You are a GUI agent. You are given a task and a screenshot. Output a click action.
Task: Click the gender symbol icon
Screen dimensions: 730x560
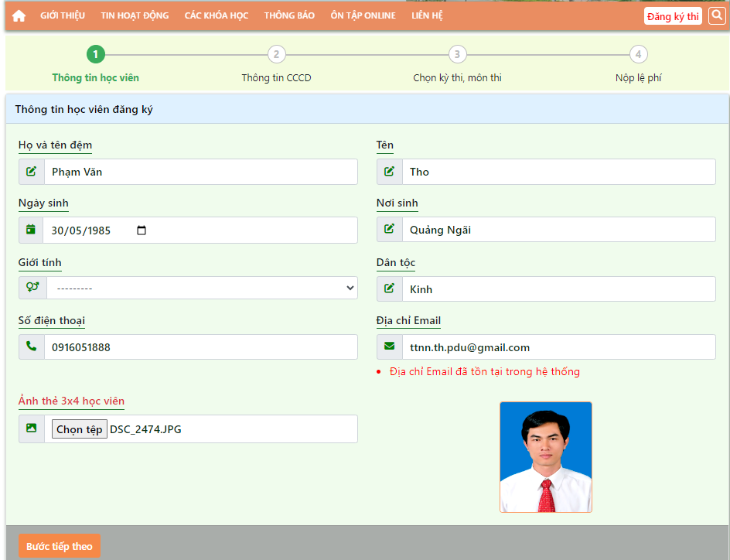32,288
